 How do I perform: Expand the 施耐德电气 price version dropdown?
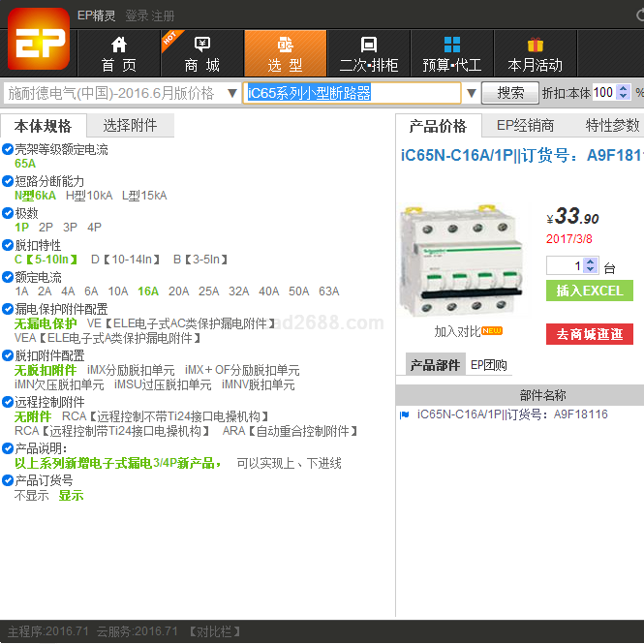pyautogui.click(x=232, y=93)
